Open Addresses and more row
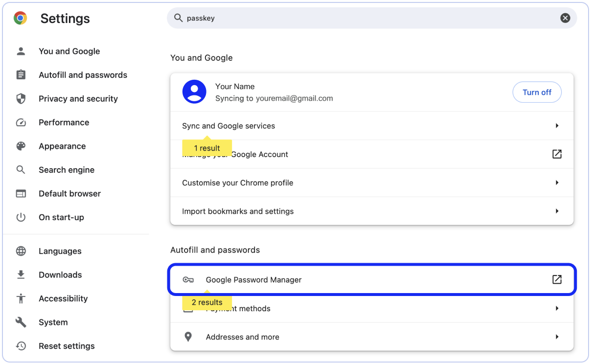Image resolution: width=591 pixels, height=364 pixels. click(372, 337)
